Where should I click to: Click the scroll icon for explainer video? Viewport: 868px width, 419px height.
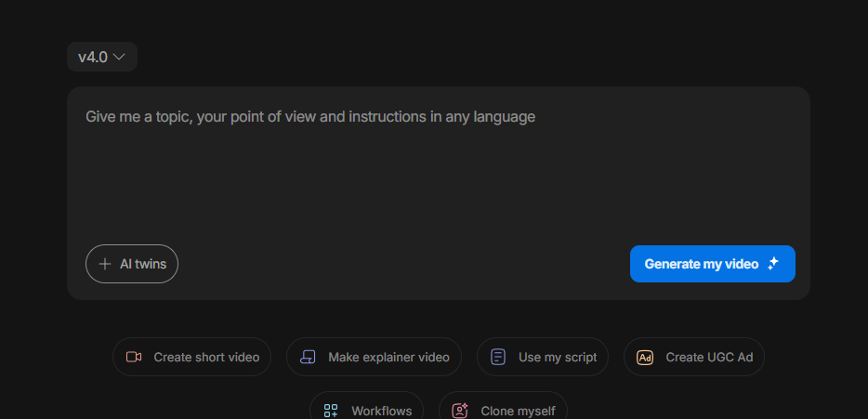click(308, 357)
